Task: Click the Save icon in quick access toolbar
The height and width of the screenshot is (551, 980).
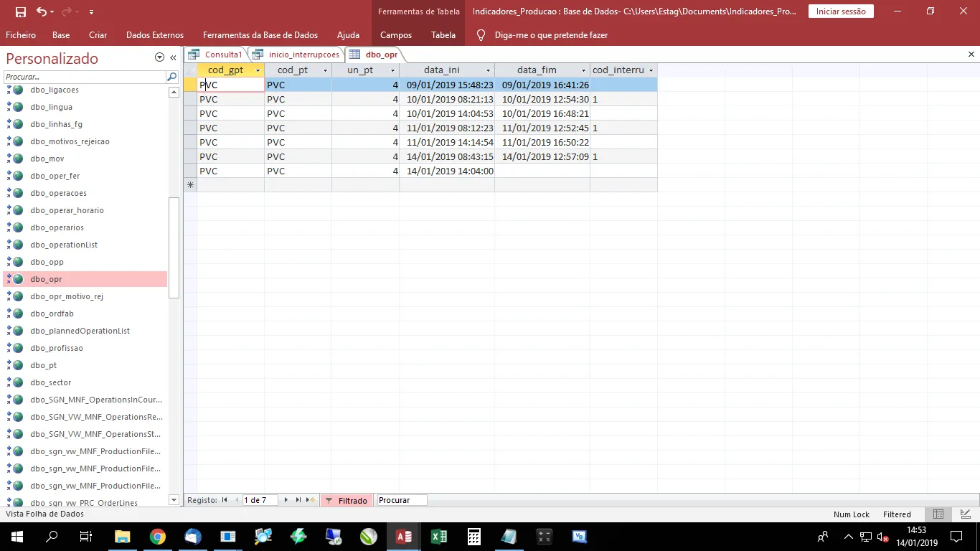Action: (20, 11)
